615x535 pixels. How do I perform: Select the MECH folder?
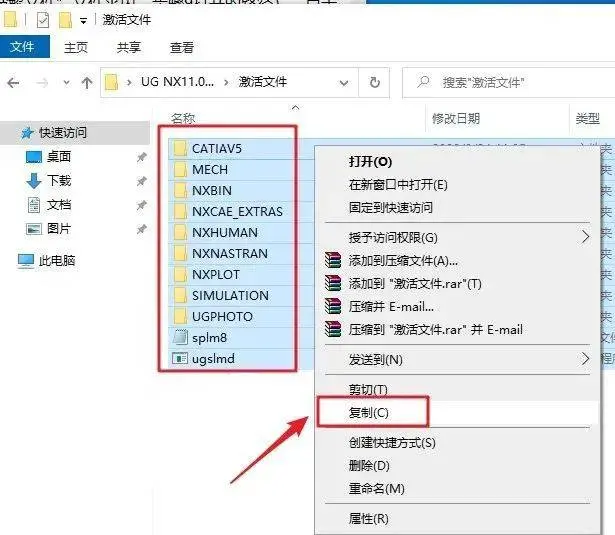tap(210, 169)
